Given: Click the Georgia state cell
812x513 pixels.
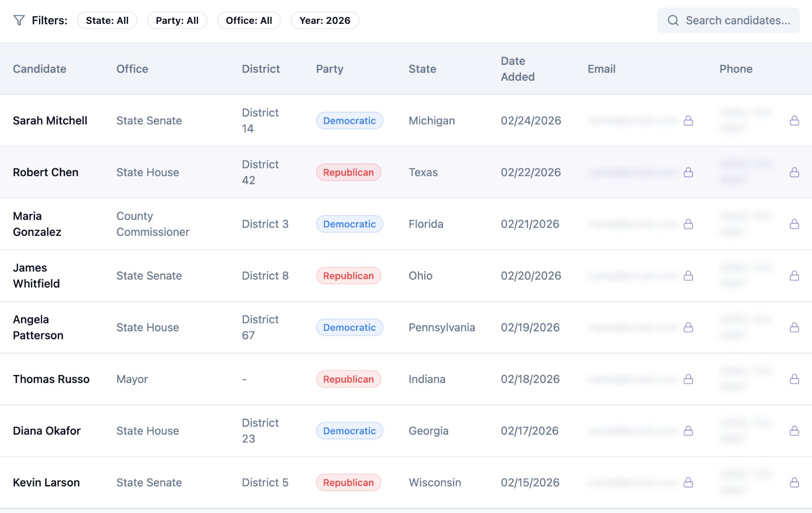Looking at the screenshot, I should pyautogui.click(x=428, y=431).
